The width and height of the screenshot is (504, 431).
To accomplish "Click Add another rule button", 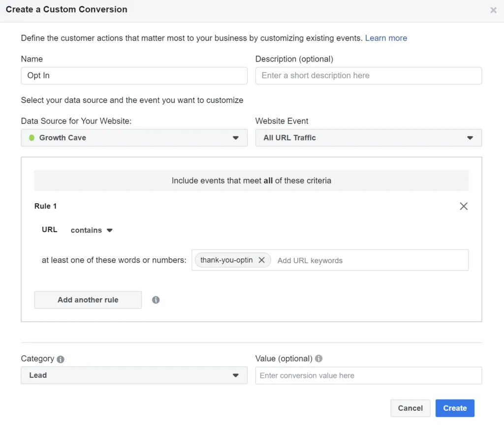I will pos(88,300).
